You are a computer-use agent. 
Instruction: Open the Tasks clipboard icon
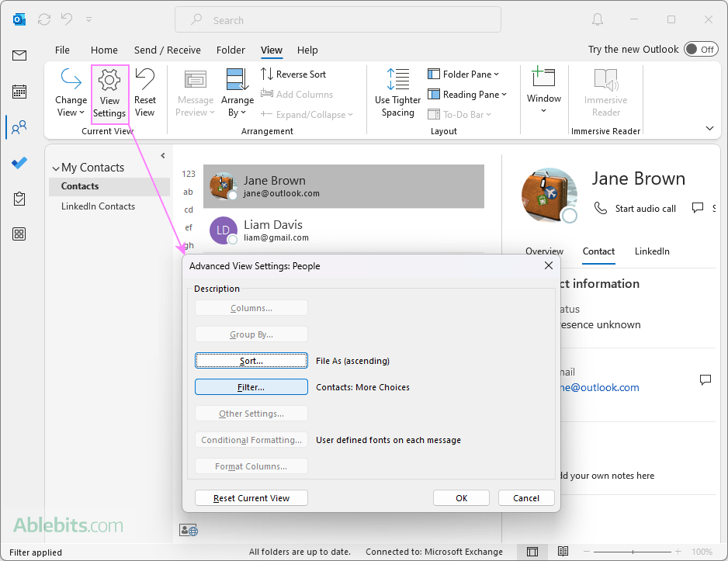point(19,199)
